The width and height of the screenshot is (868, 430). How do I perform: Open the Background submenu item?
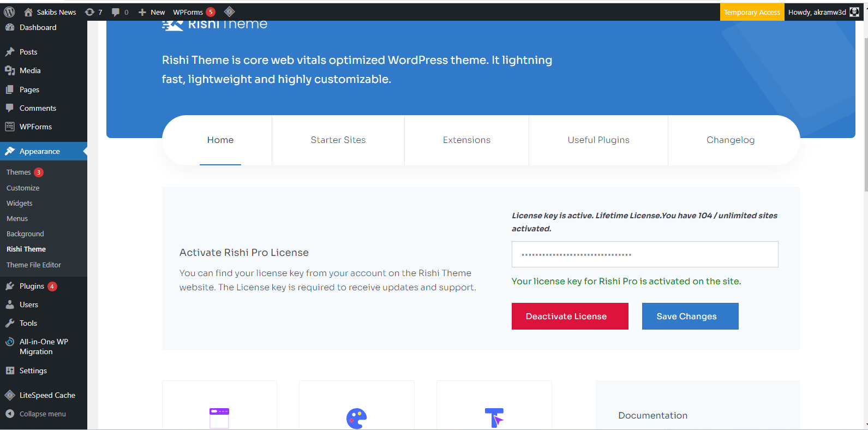click(x=25, y=234)
